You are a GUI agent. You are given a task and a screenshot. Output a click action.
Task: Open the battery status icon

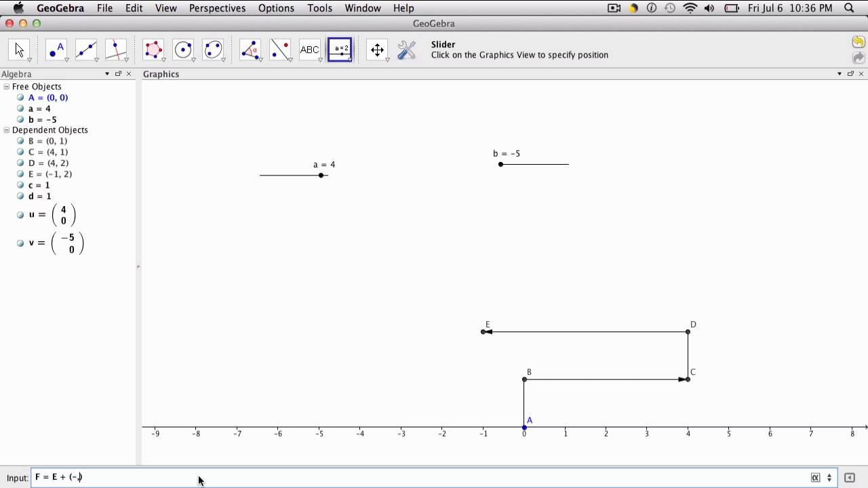[x=732, y=8]
